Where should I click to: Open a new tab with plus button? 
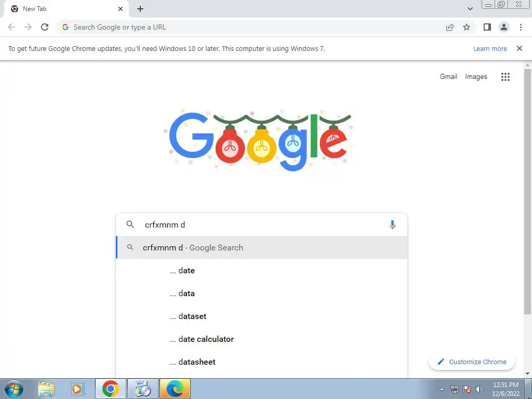point(140,9)
